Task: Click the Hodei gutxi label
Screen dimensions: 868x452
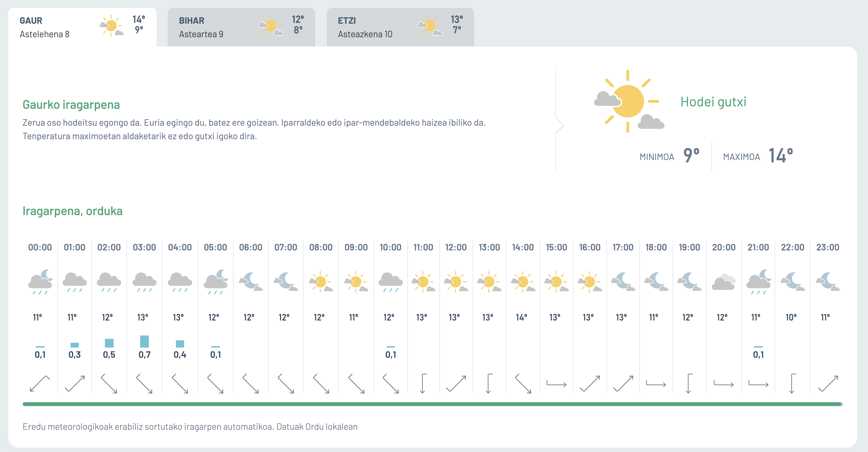Action: coord(713,102)
